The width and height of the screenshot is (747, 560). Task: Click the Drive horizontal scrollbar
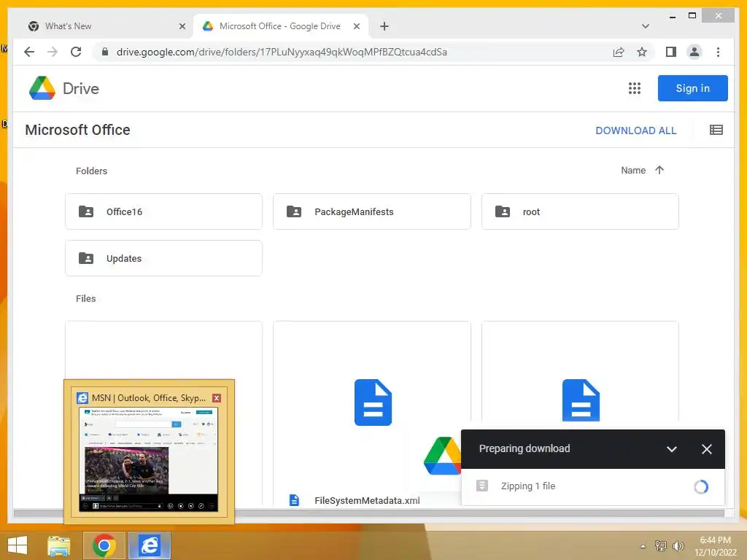(x=369, y=513)
